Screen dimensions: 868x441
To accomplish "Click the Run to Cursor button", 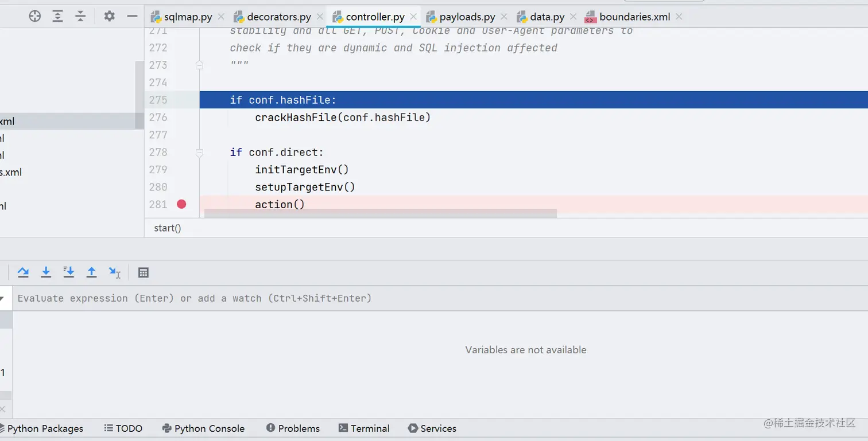I will click(x=115, y=272).
